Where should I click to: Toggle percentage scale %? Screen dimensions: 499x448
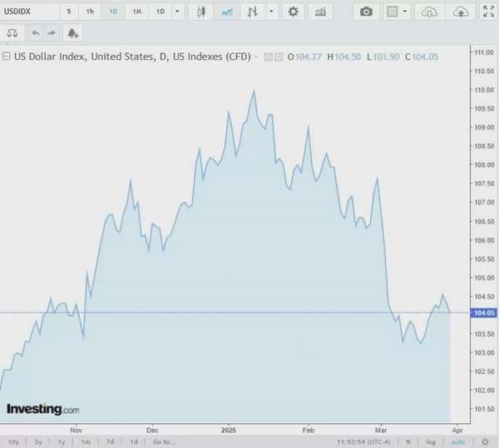pyautogui.click(x=408, y=442)
